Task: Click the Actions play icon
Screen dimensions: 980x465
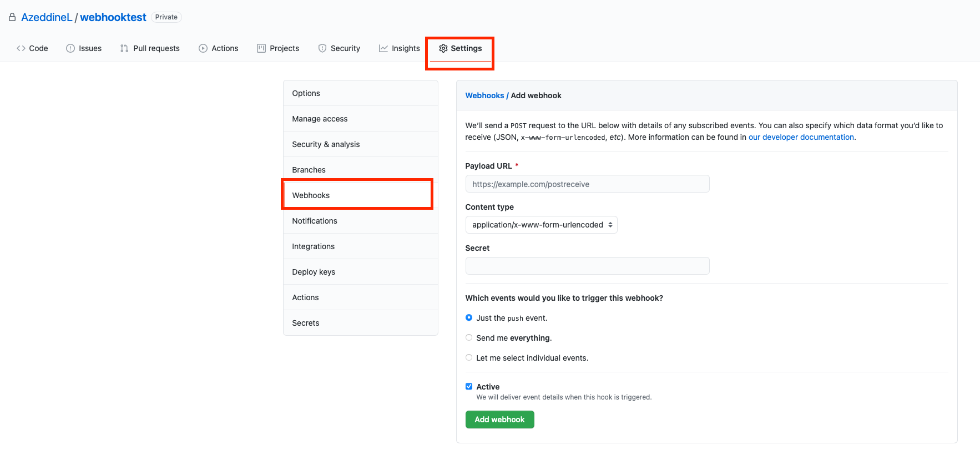Action: [203, 48]
